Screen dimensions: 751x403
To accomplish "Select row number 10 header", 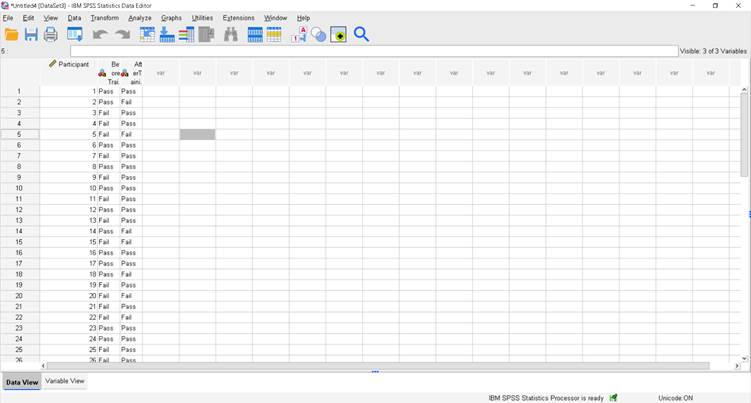I will [19, 188].
